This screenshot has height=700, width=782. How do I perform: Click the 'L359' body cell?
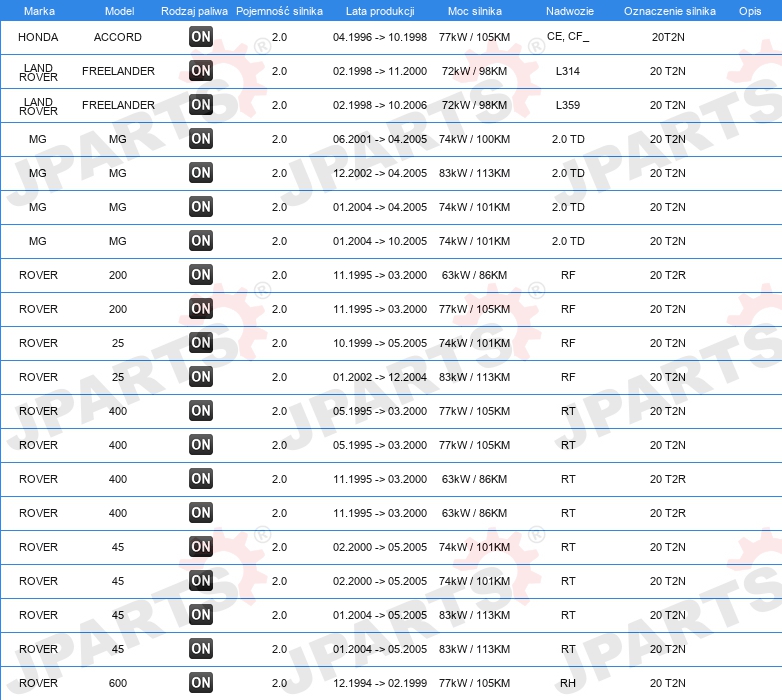568,105
